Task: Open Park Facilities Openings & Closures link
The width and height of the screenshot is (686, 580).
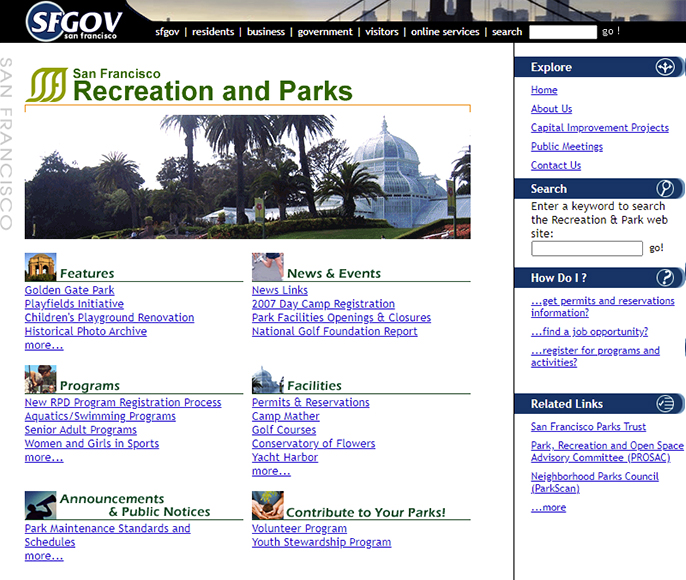Action: pos(341,318)
